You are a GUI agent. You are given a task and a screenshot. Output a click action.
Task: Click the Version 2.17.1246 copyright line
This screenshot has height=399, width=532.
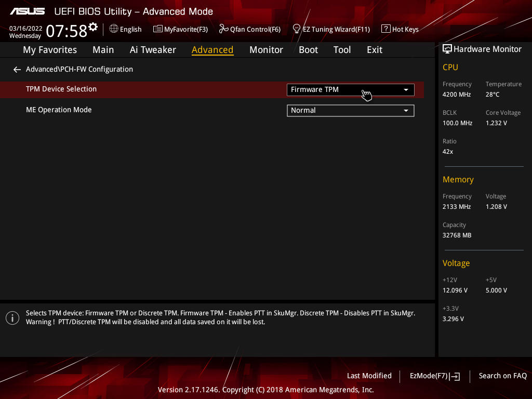click(x=265, y=390)
